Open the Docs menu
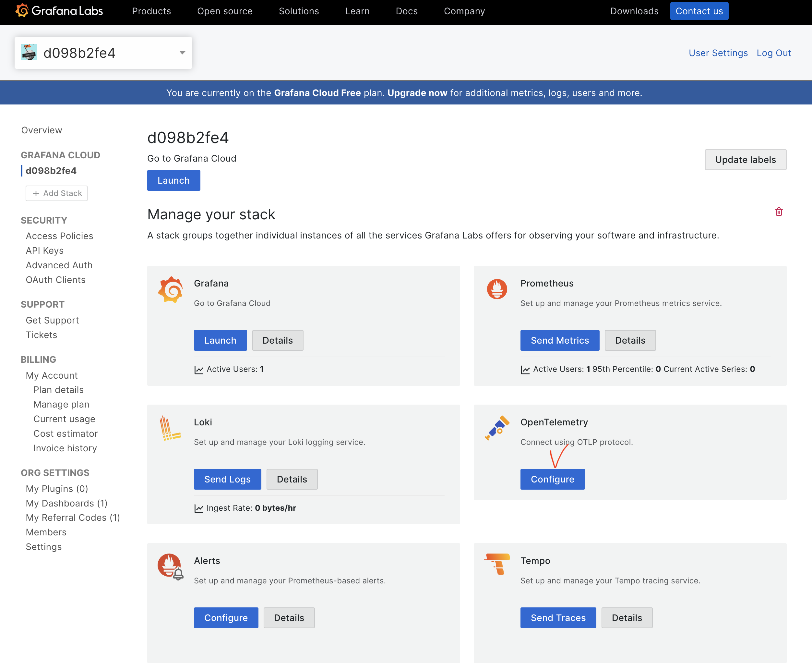 pyautogui.click(x=407, y=11)
